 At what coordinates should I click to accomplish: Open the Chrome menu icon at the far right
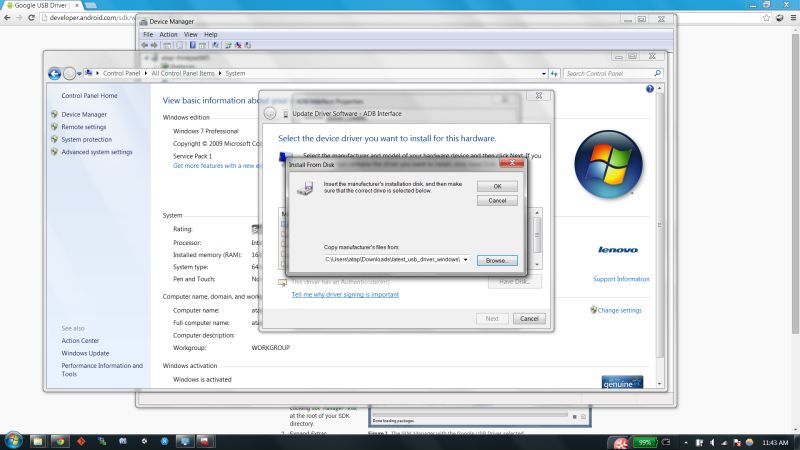pyautogui.click(x=793, y=17)
